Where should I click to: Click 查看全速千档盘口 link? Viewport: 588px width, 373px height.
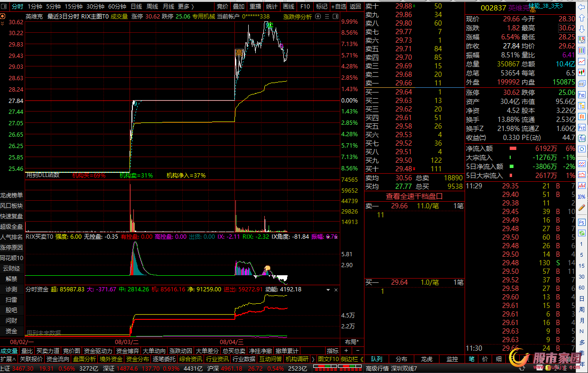click(414, 196)
